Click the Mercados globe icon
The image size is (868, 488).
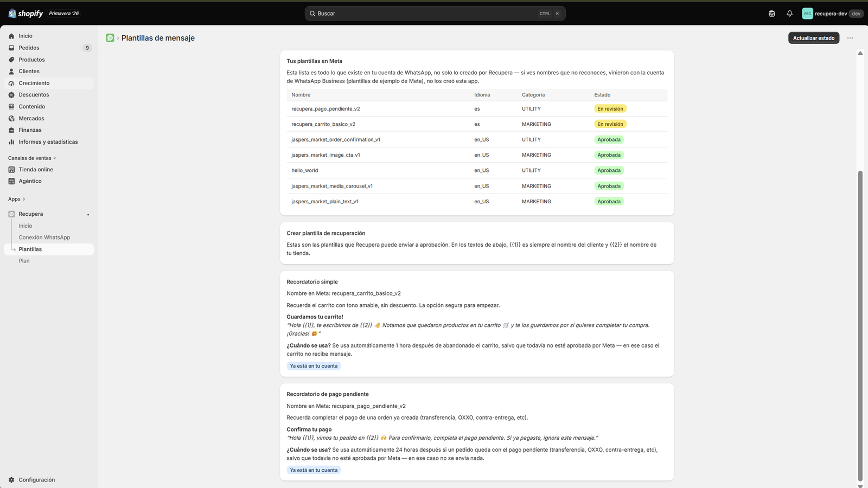click(11, 119)
